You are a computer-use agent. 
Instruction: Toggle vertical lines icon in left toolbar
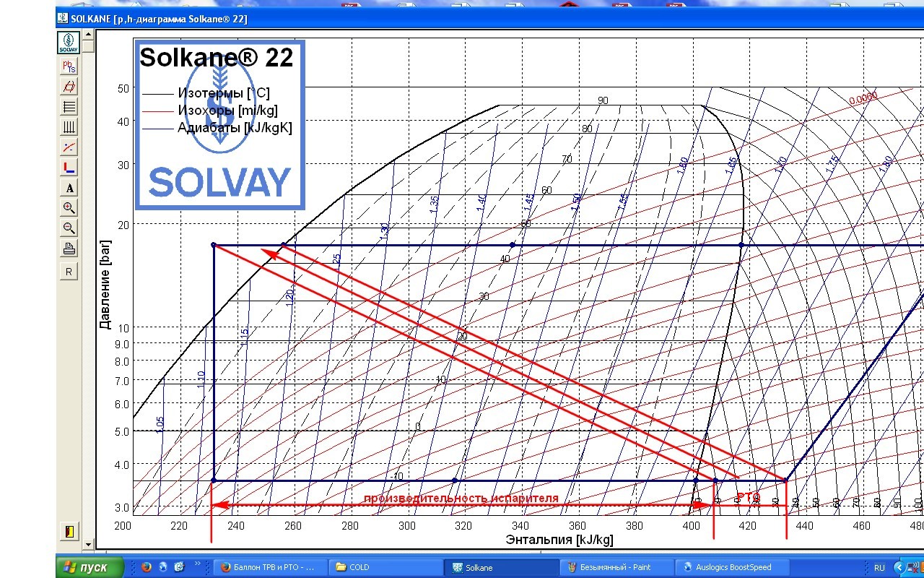(69, 127)
